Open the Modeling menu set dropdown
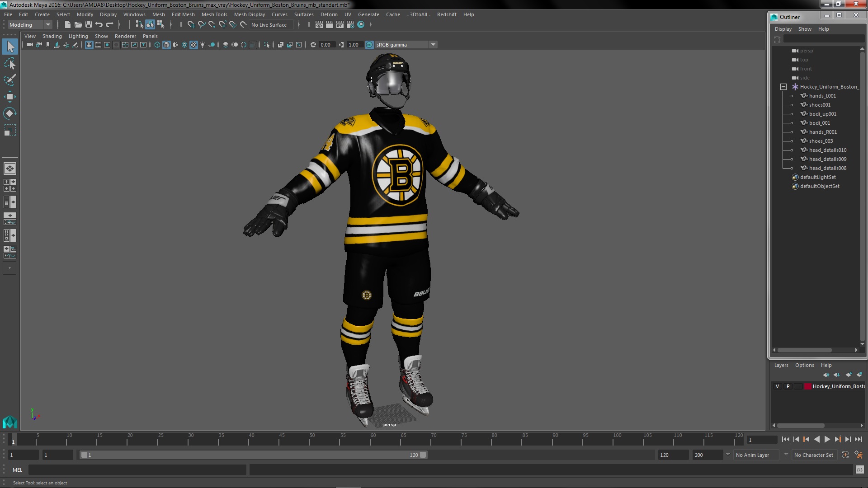This screenshot has width=868, height=488. point(47,25)
